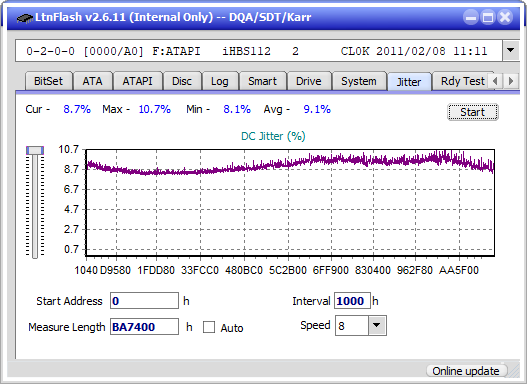Image resolution: width=527 pixels, height=384 pixels.
Task: Maximize the LtnFlash window
Action: (x=488, y=17)
